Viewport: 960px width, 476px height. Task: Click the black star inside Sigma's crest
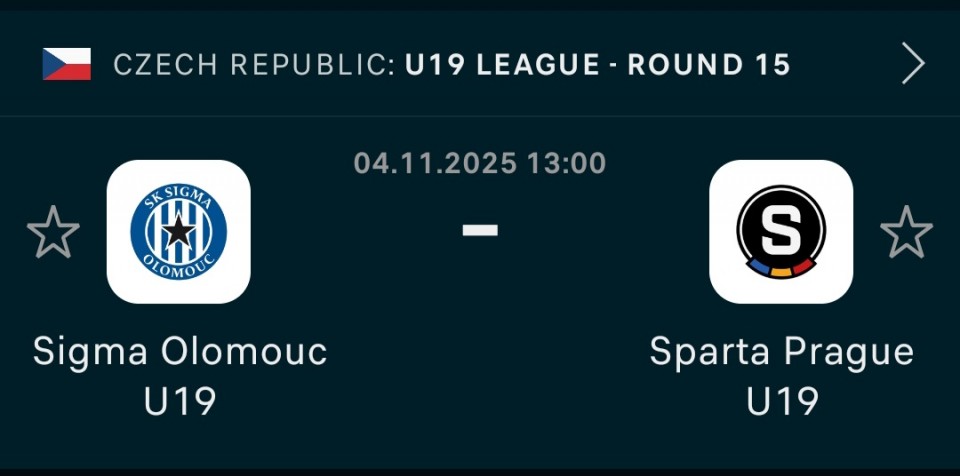point(179,233)
